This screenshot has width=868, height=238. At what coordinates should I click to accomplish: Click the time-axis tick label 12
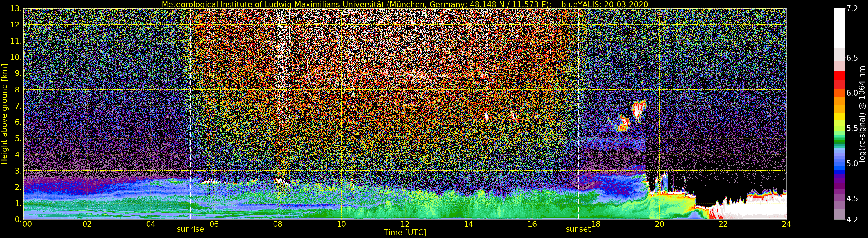pos(405,224)
